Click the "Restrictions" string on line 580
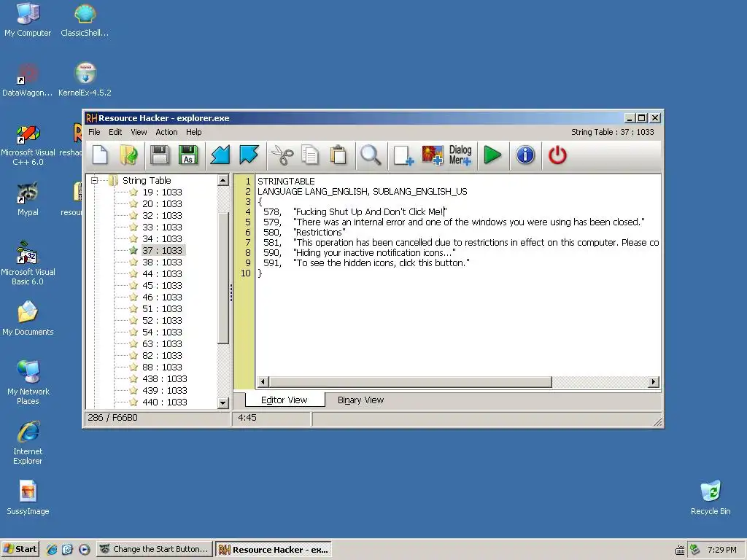This screenshot has width=747, height=560. (320, 233)
